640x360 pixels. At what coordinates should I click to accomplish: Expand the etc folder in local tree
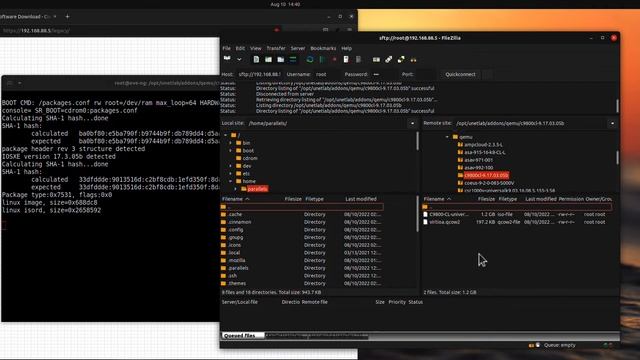pos(231,173)
